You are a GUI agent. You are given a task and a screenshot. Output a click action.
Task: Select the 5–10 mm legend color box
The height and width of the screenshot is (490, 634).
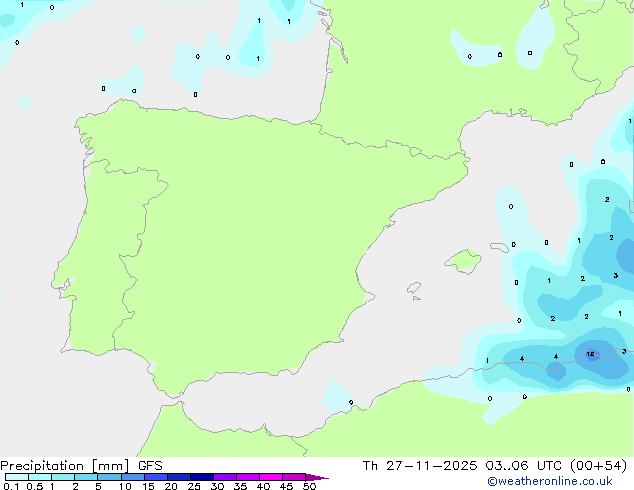pyautogui.click(x=109, y=477)
